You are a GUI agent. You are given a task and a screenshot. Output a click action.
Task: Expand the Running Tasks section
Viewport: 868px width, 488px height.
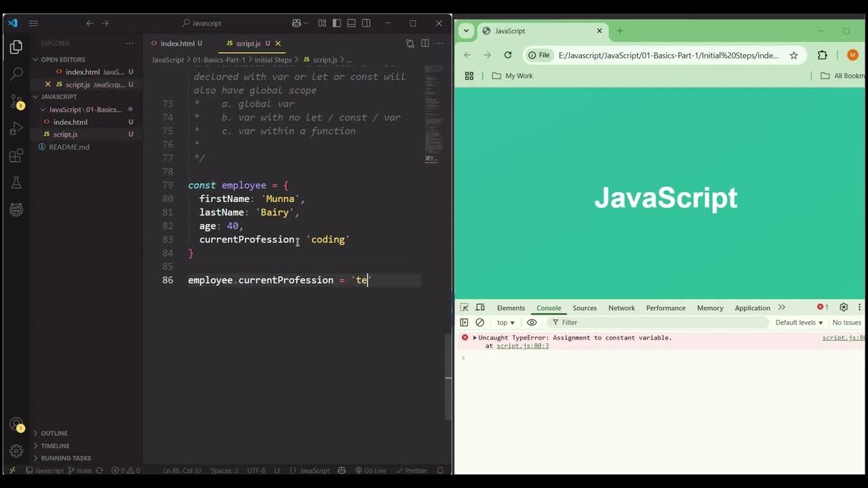pos(66,458)
